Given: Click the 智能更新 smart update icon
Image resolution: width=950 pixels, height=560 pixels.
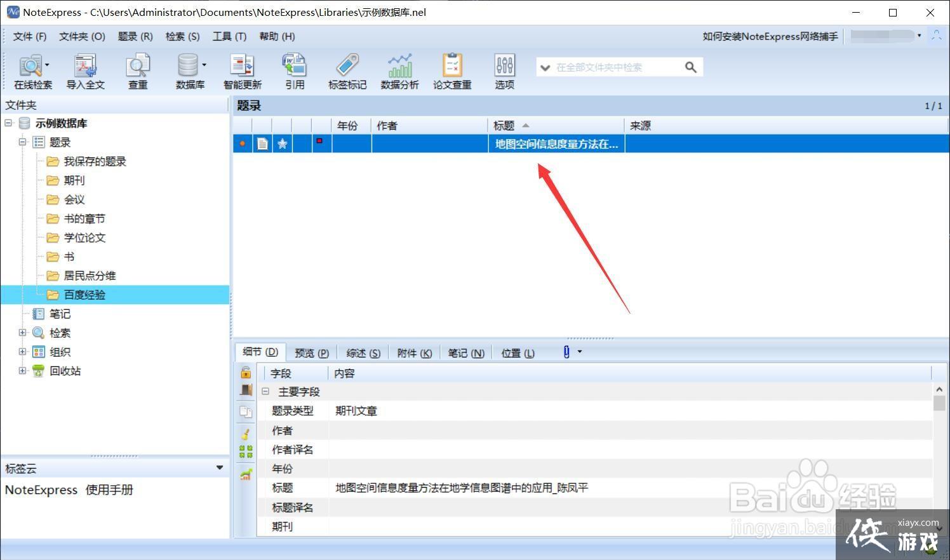Looking at the screenshot, I should [x=242, y=71].
